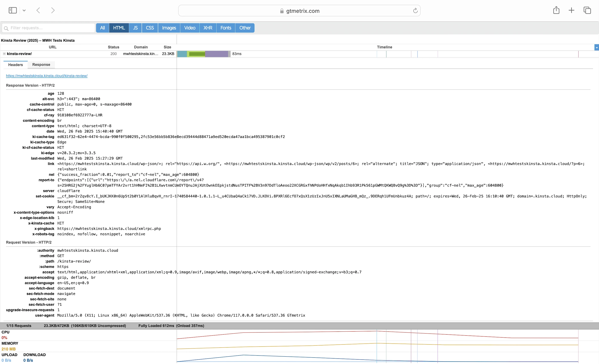Viewport: 599px width, 364px height.
Task: Click the purple segment of waterfall bar
Action: point(216,54)
